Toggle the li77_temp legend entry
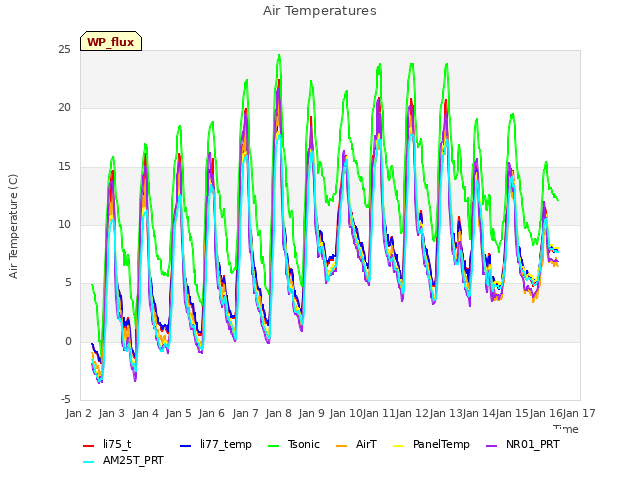The height and width of the screenshot is (480, 640). click(x=216, y=444)
